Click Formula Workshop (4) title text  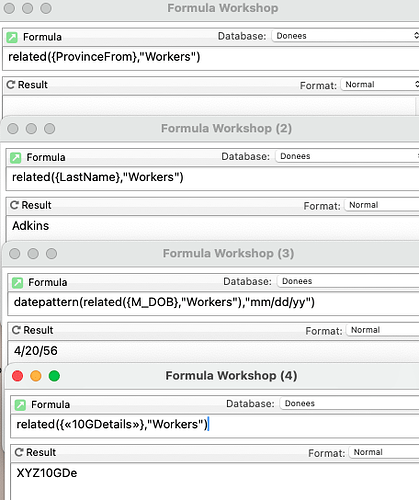pos(231,376)
